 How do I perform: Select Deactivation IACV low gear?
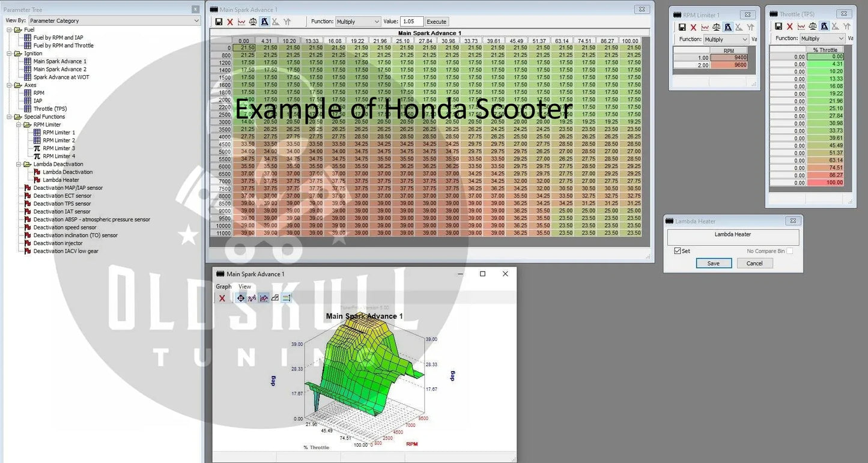pyautogui.click(x=66, y=251)
